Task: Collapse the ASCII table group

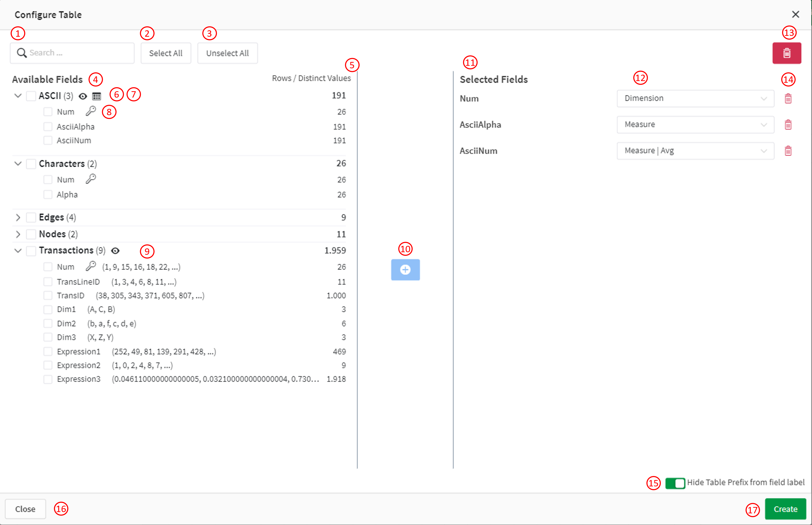Action: (18, 96)
